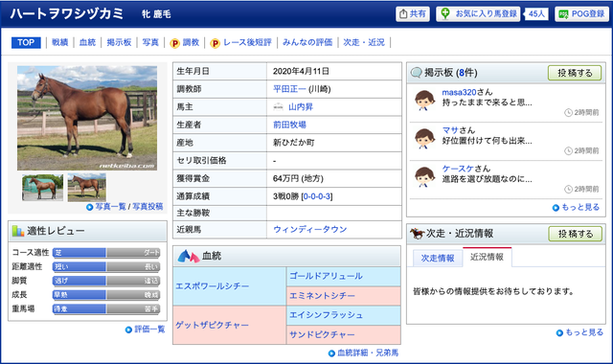Open the premium P icon 調教
613x364 pixels.
[x=174, y=43]
